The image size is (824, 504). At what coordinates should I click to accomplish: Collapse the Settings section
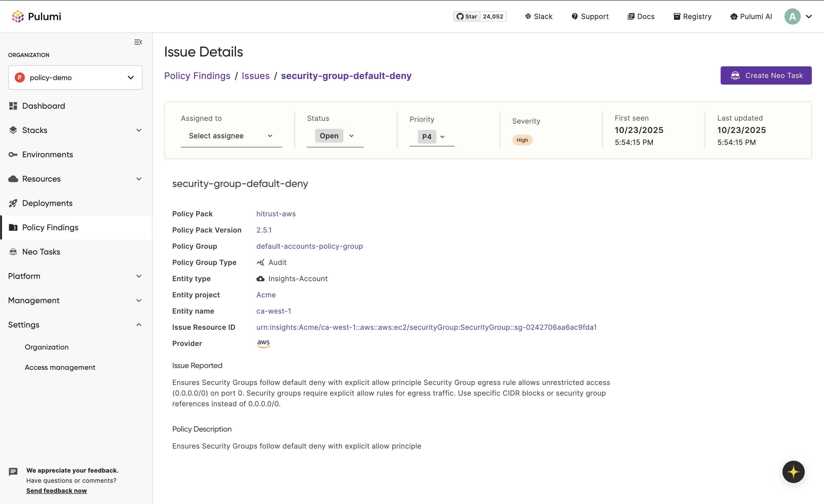(x=139, y=324)
